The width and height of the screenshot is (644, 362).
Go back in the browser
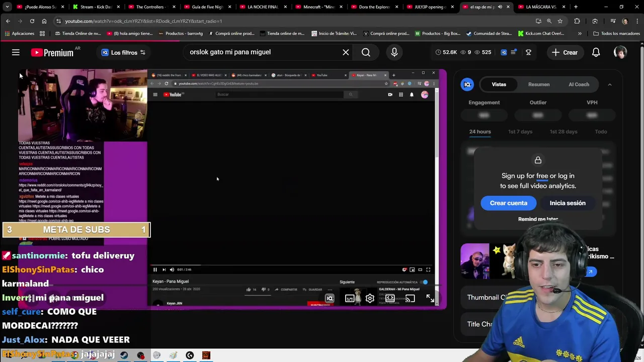coord(8,21)
